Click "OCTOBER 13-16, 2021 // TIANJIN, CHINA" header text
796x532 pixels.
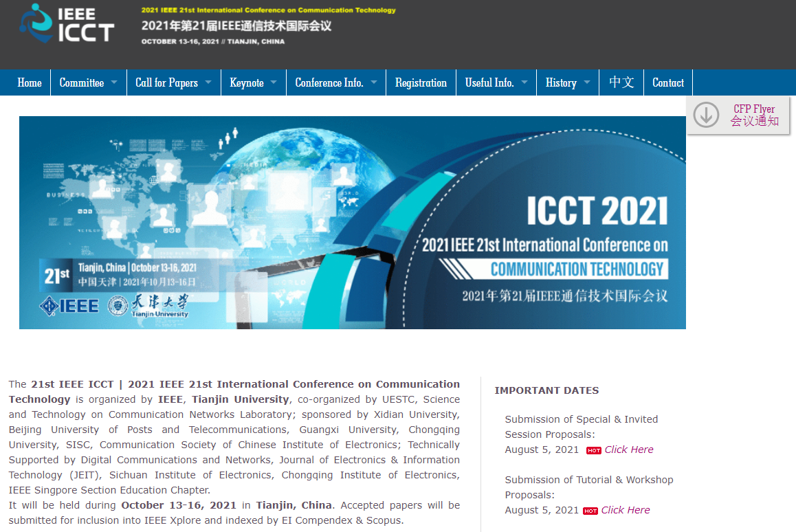(x=212, y=42)
